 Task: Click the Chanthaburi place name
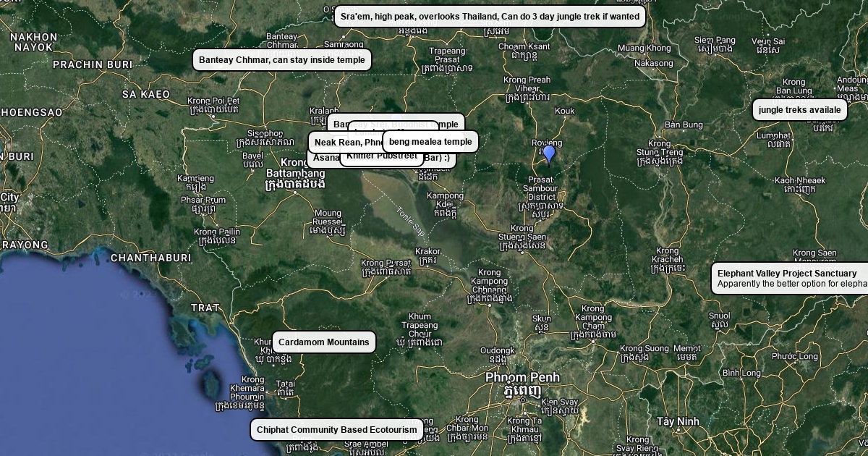point(150,258)
